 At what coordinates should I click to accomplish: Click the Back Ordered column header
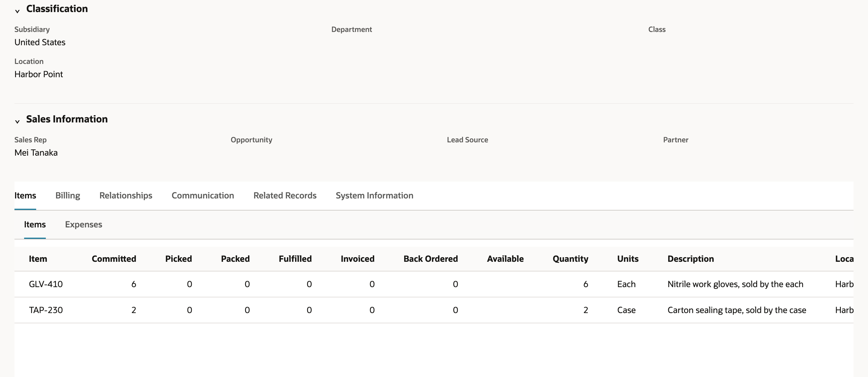[431, 259]
